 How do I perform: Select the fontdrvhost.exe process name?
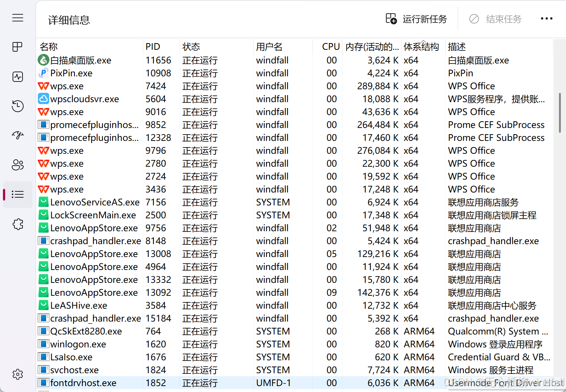83,383
